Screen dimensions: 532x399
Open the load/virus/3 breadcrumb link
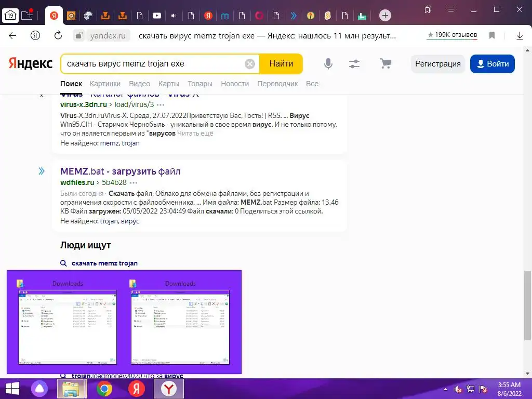(134, 104)
